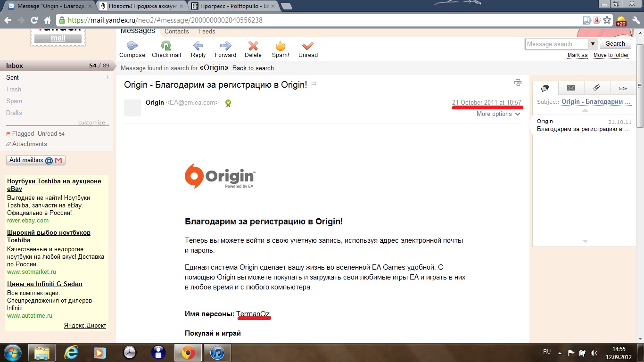Switch to the Contacts tab
The height and width of the screenshot is (362, 644).
pos(177,32)
